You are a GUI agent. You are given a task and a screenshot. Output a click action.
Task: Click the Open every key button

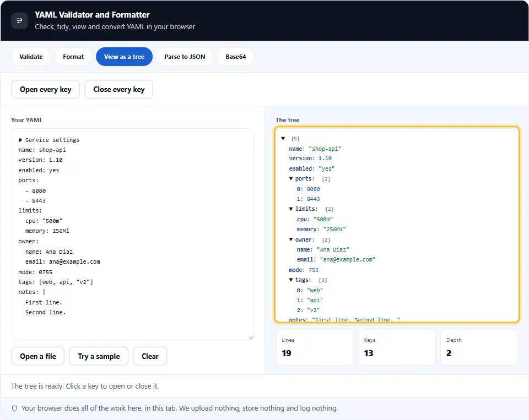tap(46, 89)
